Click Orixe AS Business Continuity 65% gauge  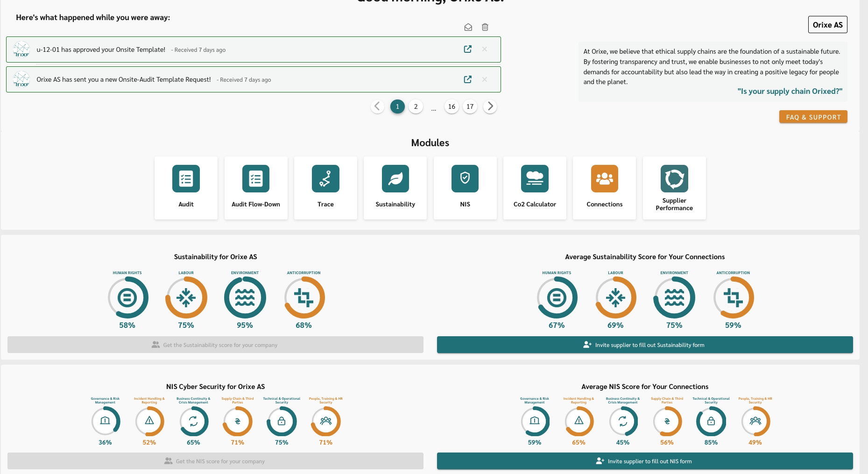click(x=193, y=421)
